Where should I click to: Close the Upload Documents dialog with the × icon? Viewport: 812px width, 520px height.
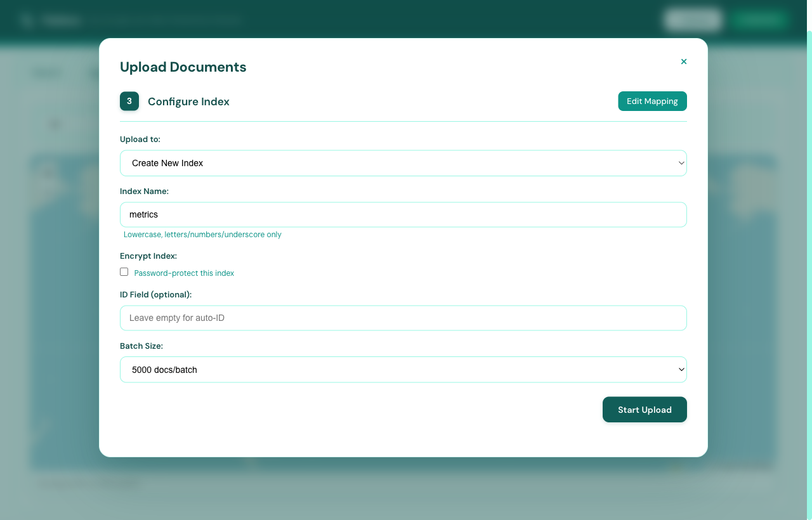click(684, 62)
